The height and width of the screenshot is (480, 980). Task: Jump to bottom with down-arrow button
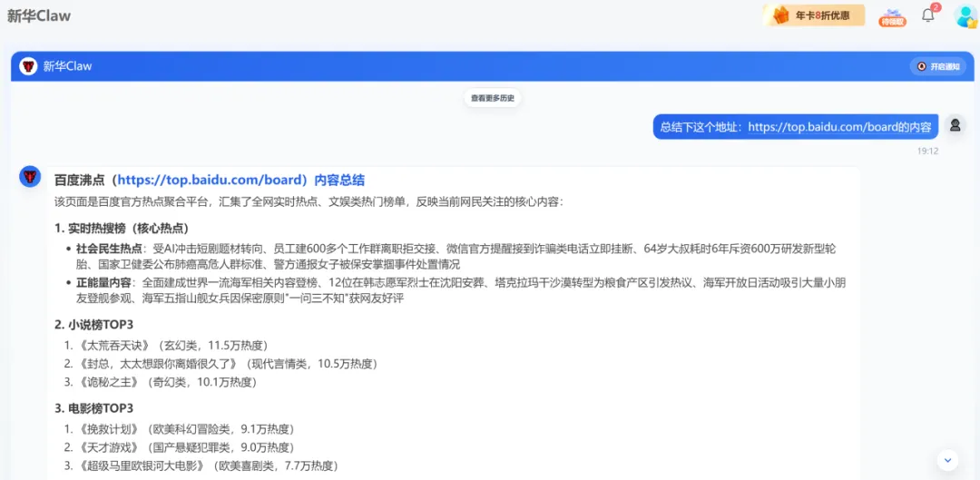pyautogui.click(x=947, y=460)
